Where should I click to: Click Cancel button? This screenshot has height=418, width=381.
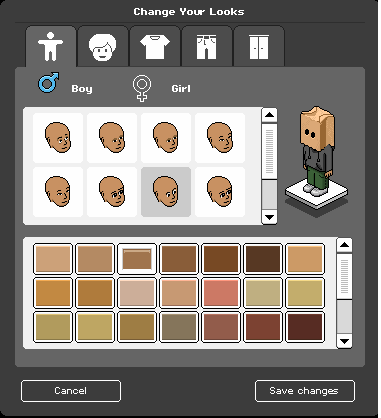[x=71, y=391]
